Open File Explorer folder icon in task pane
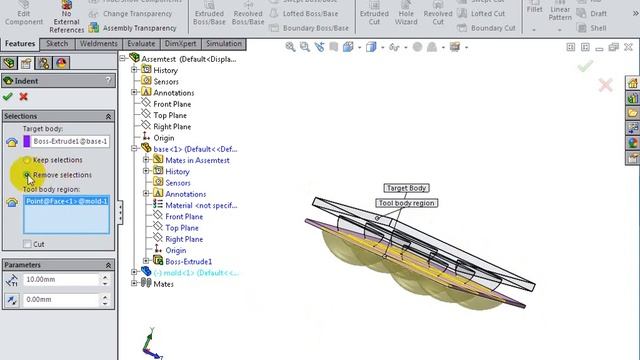The image size is (640, 360). click(x=633, y=113)
